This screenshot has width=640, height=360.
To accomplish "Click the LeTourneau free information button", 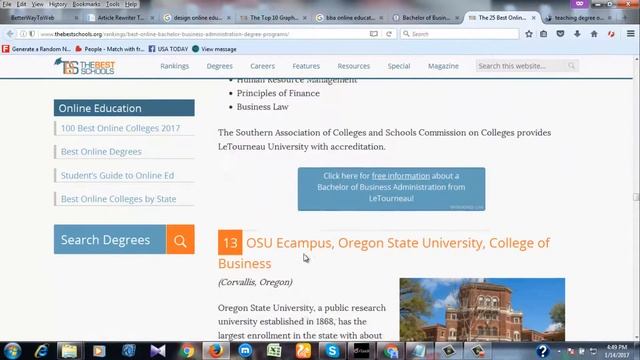I will pyautogui.click(x=391, y=189).
